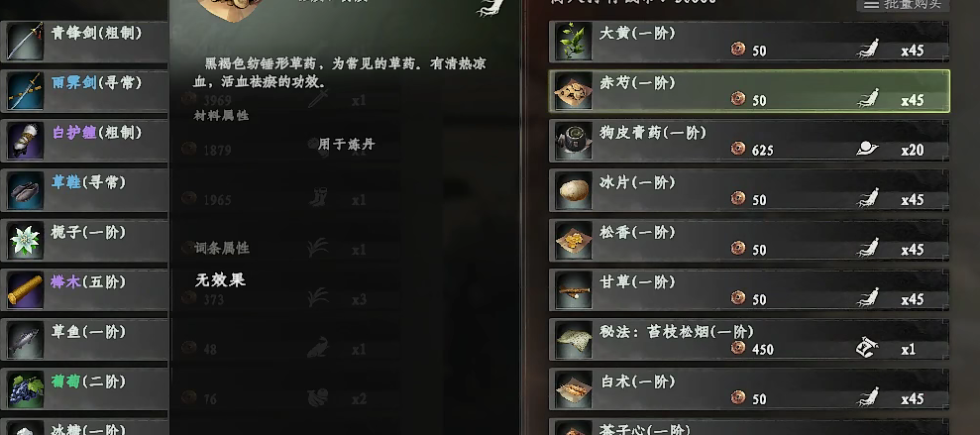Select the highlighted 赤芍(一阶) shop row
The width and height of the screenshot is (980, 435).
coord(749,91)
